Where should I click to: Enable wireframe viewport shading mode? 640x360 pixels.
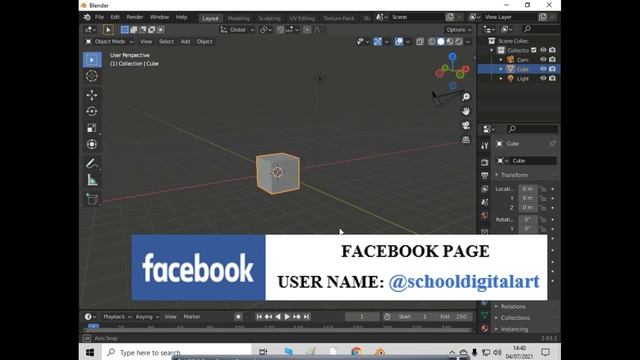coord(432,42)
